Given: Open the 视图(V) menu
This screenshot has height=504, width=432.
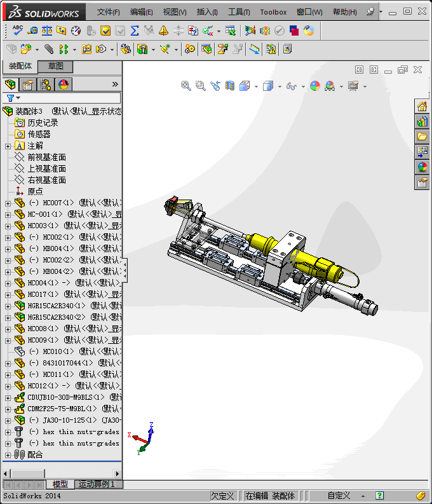Looking at the screenshot, I should click(175, 12).
